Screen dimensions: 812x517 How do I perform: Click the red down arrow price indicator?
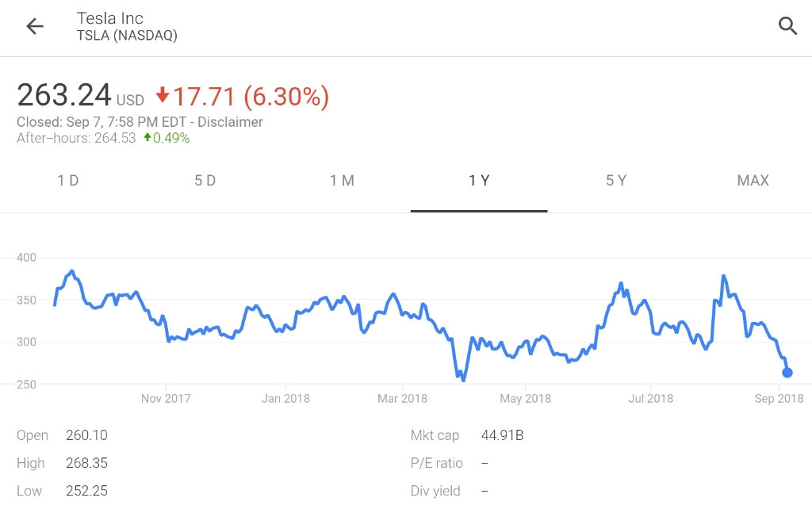tap(163, 96)
